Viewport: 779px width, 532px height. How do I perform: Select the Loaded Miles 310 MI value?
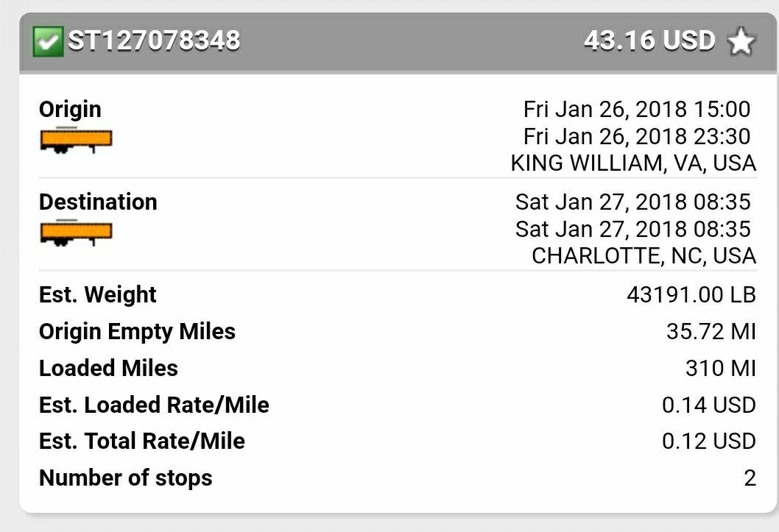click(721, 368)
